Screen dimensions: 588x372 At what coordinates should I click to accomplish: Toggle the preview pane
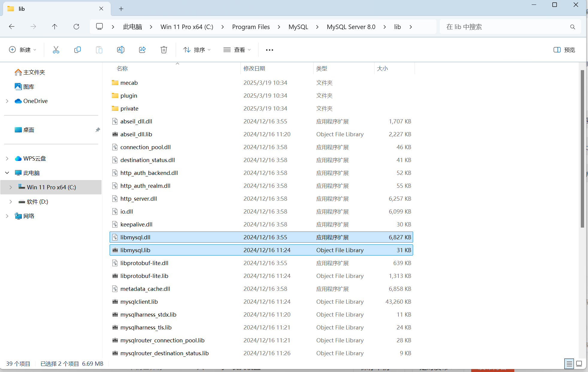[564, 50]
